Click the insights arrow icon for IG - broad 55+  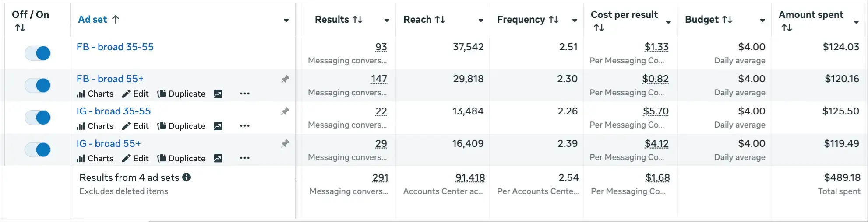coord(218,159)
